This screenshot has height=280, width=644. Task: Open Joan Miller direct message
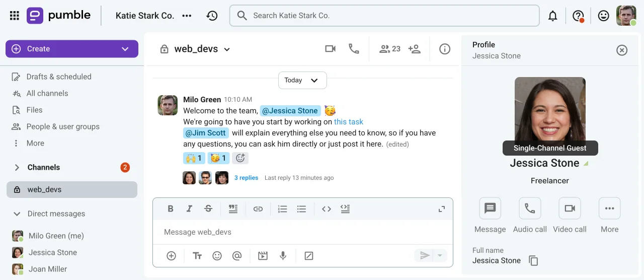click(48, 269)
